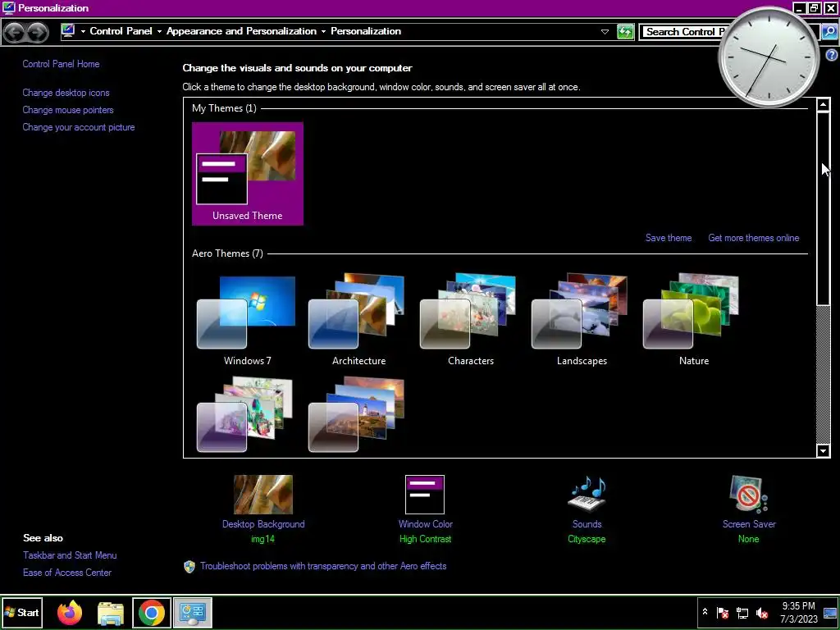The width and height of the screenshot is (840, 630).
Task: Click Change desktop icons link
Action: tap(66, 93)
